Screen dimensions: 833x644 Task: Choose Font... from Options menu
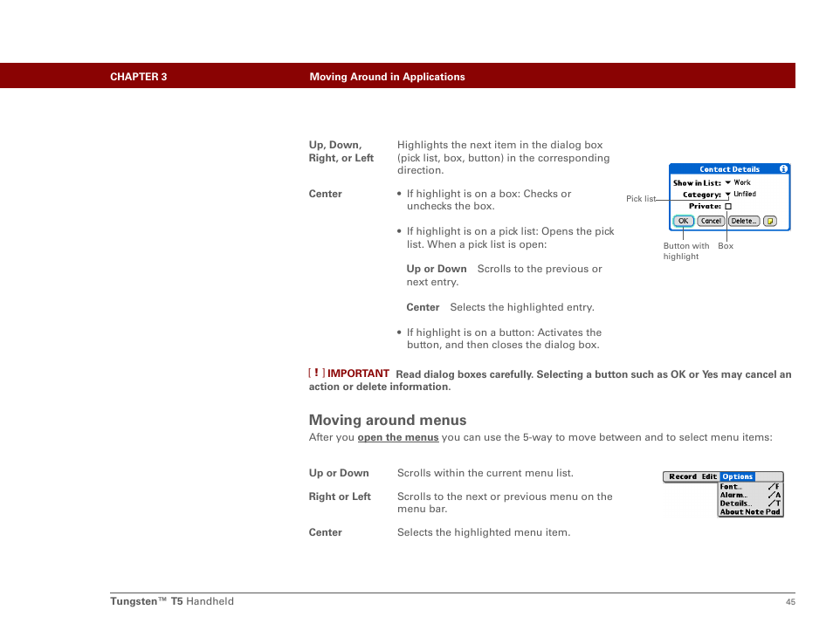[x=750, y=486]
